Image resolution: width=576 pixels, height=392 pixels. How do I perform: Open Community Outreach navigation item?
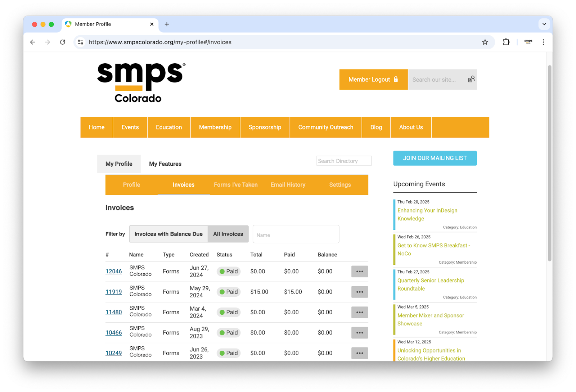[x=326, y=127]
